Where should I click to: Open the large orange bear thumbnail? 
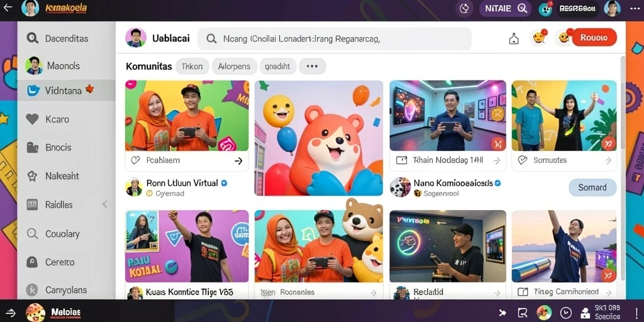319,138
